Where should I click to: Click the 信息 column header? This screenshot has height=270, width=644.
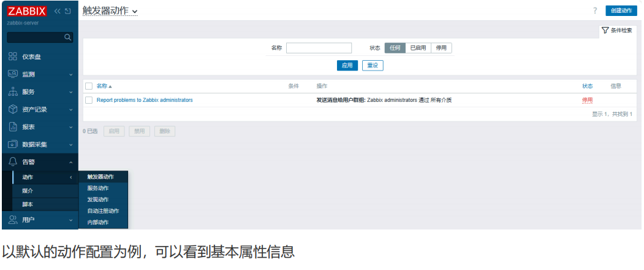point(616,86)
